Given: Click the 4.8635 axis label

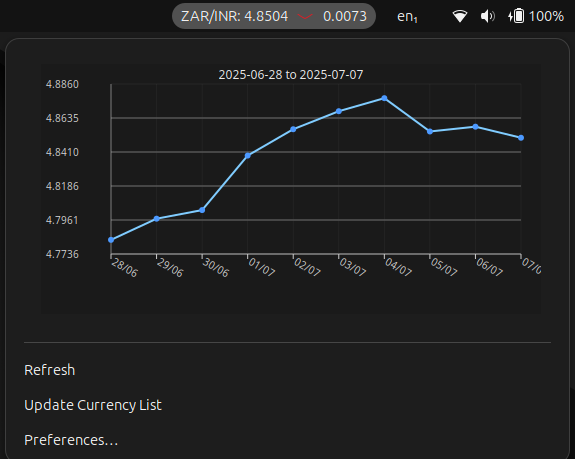Looking at the screenshot, I should click(x=62, y=118).
